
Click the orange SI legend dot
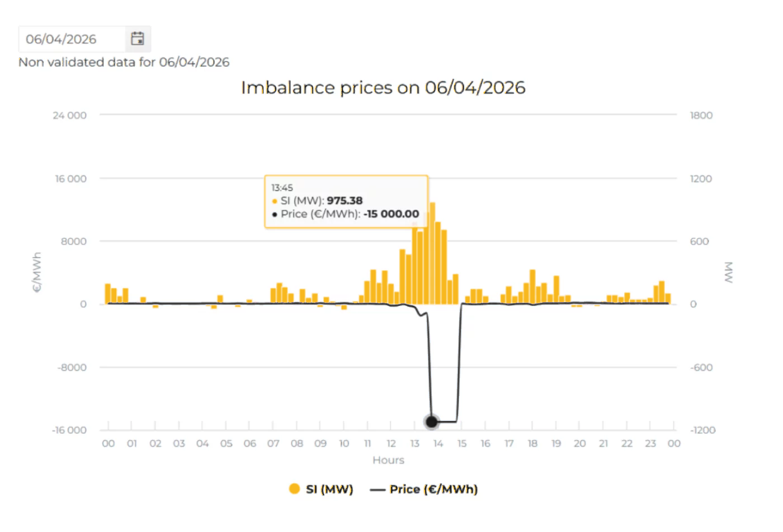pos(294,489)
